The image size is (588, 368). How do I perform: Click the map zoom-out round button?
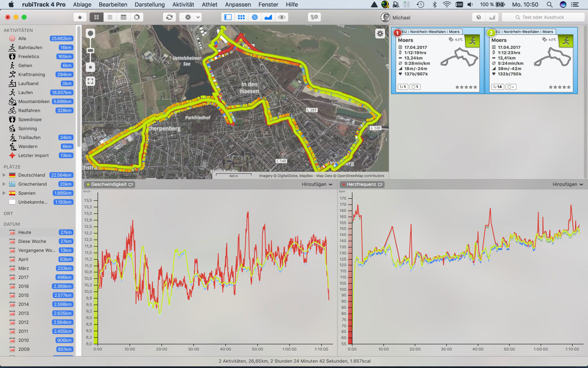pos(90,67)
